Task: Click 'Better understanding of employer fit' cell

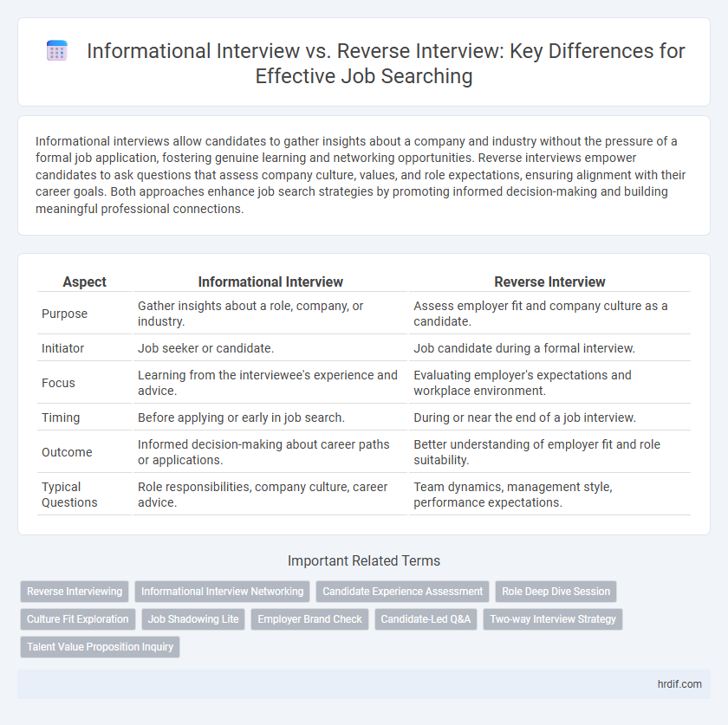Action: click(549, 452)
